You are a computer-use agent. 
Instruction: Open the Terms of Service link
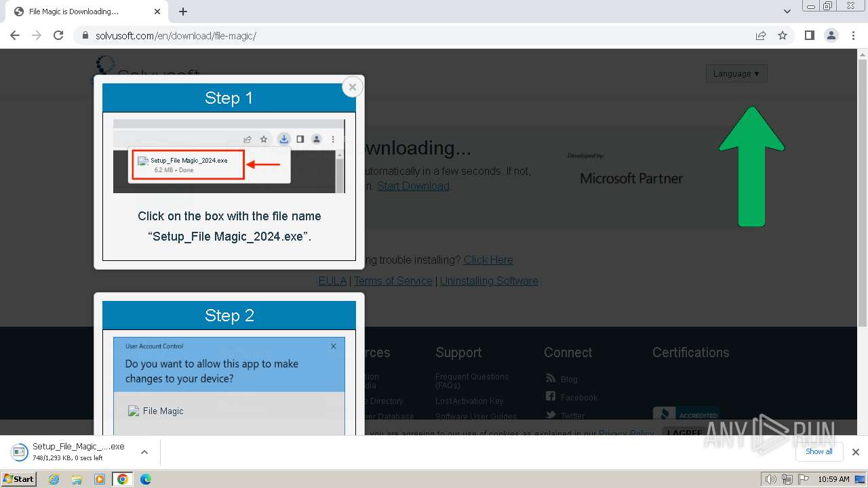393,281
